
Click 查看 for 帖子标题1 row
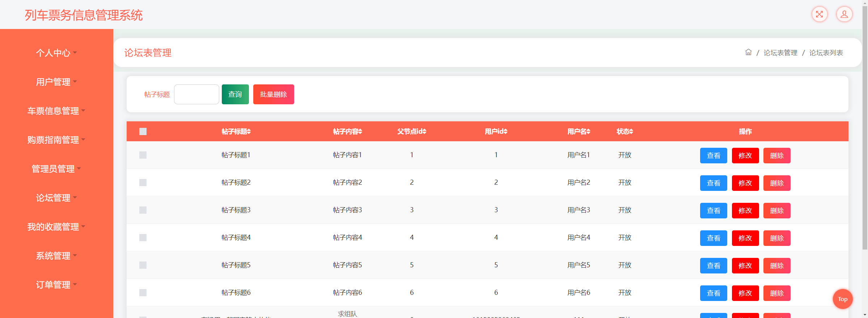pyautogui.click(x=714, y=155)
